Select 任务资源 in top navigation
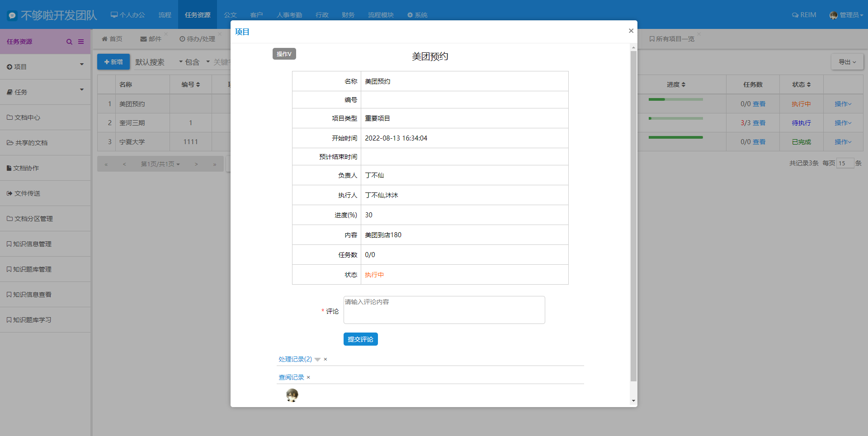 pos(198,15)
